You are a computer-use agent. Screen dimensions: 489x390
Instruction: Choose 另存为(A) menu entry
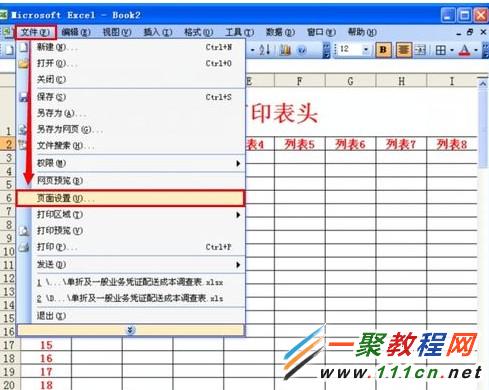click(131, 113)
